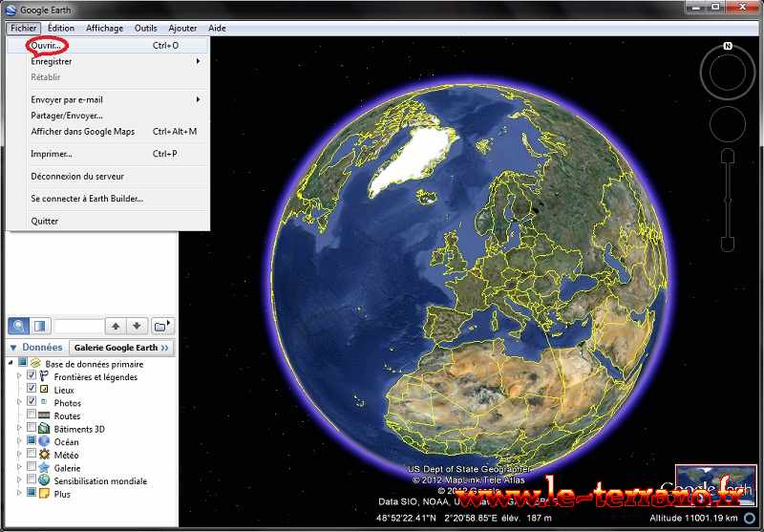Image resolution: width=764 pixels, height=532 pixels.
Task: Expand the Sensibilisation mondiale tree node
Action: click(18, 481)
